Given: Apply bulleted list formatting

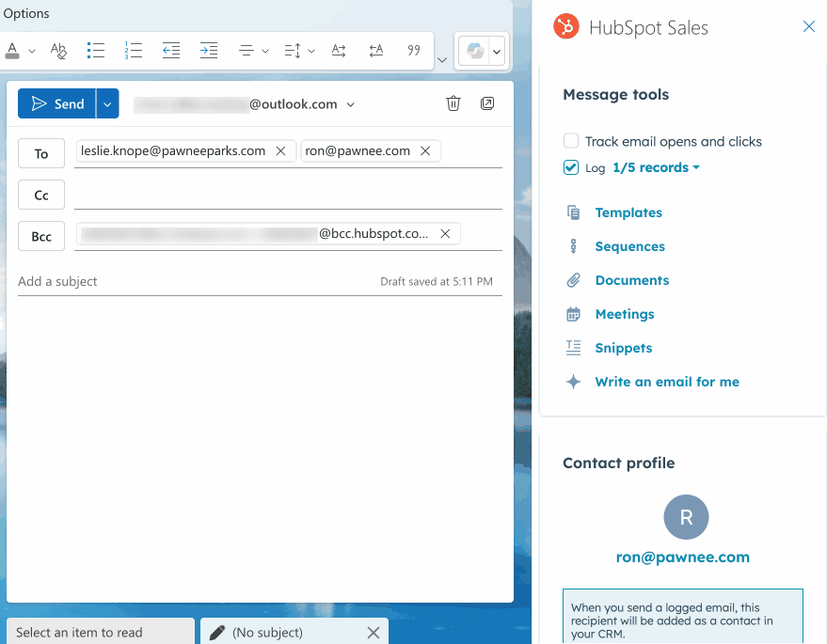Looking at the screenshot, I should pyautogui.click(x=95, y=51).
